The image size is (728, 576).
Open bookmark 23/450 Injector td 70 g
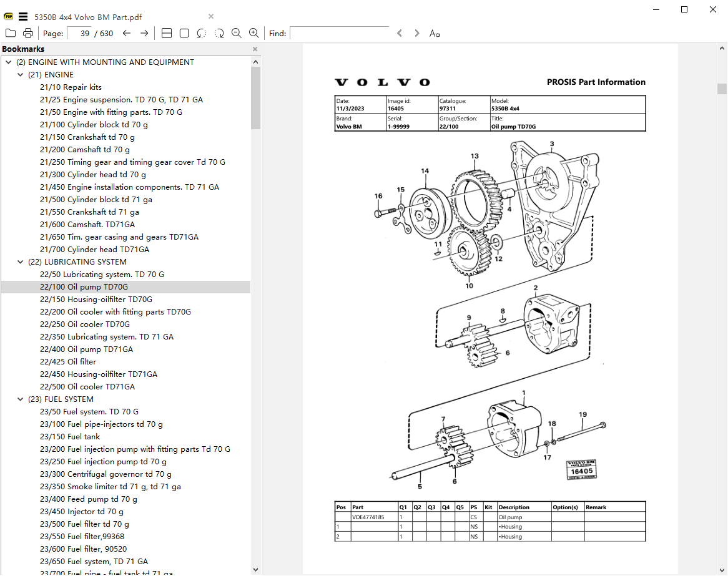point(82,512)
